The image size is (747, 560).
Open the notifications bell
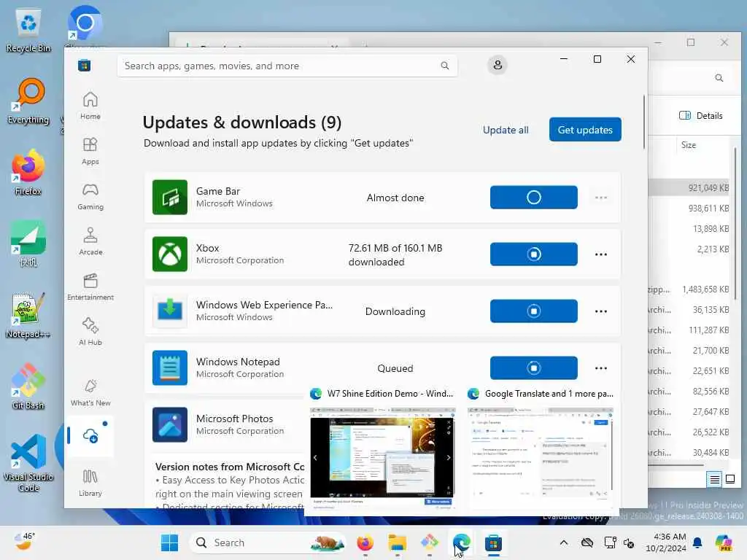click(697, 542)
